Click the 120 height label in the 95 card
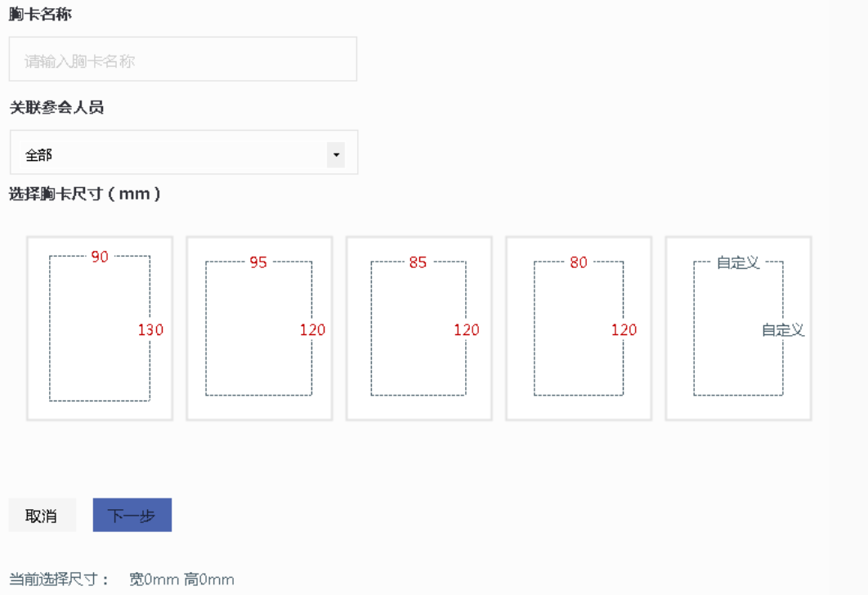Image resolution: width=868 pixels, height=595 pixels. tap(312, 330)
